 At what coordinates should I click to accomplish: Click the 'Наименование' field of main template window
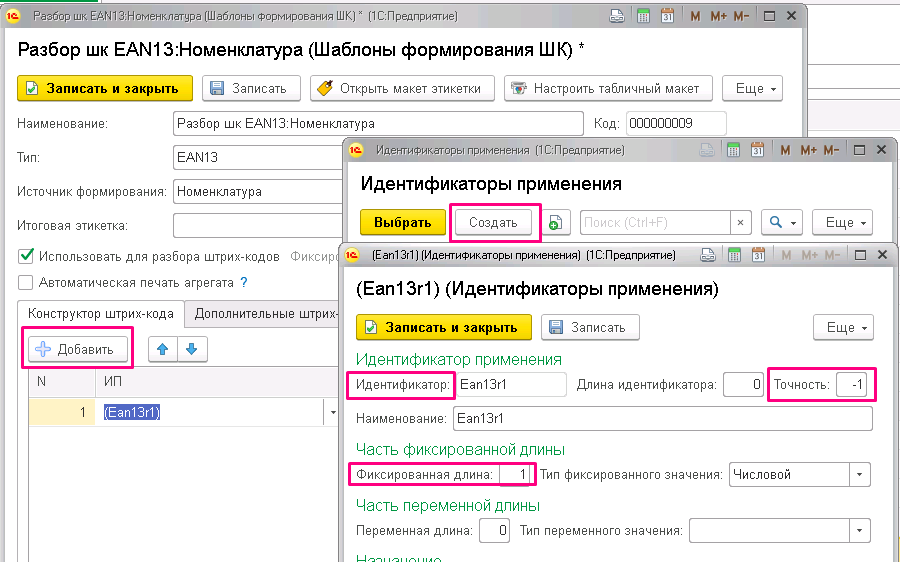click(x=378, y=123)
